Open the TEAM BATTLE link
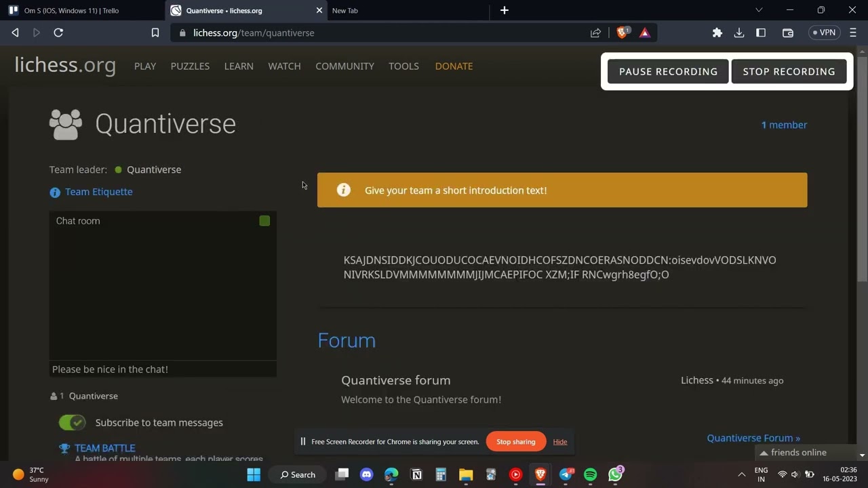Screen dimensions: 868x488 (x=105, y=448)
